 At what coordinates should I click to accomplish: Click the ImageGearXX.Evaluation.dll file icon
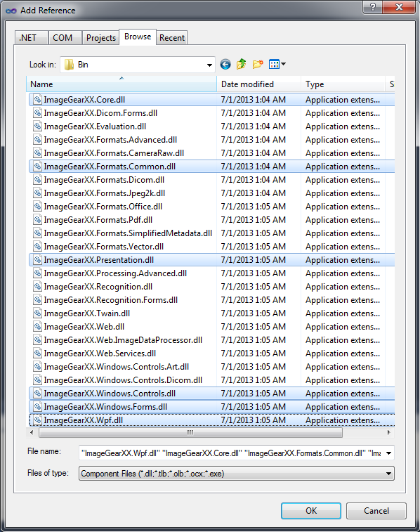coord(38,126)
